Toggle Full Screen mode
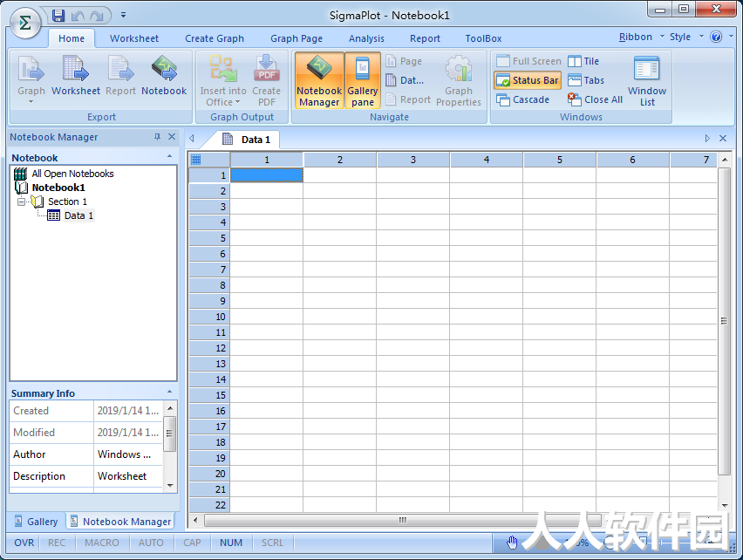The height and width of the screenshot is (560, 743). (x=528, y=61)
